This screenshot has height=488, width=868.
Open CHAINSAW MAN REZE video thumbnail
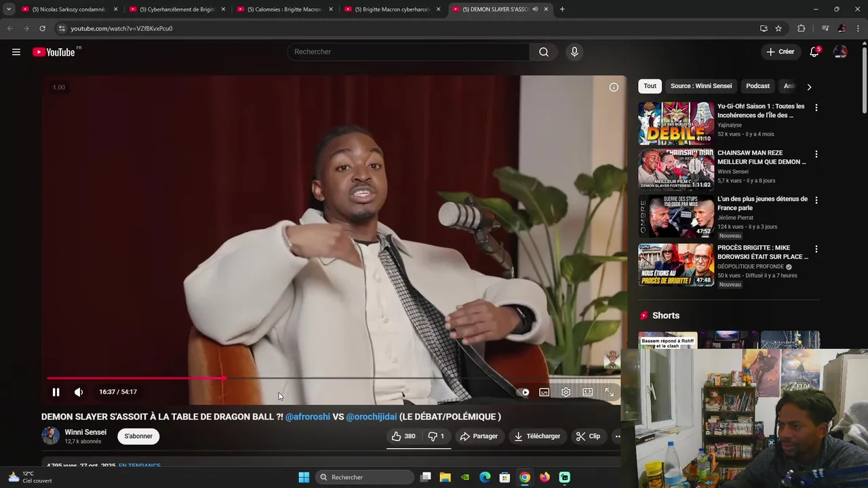pos(676,170)
